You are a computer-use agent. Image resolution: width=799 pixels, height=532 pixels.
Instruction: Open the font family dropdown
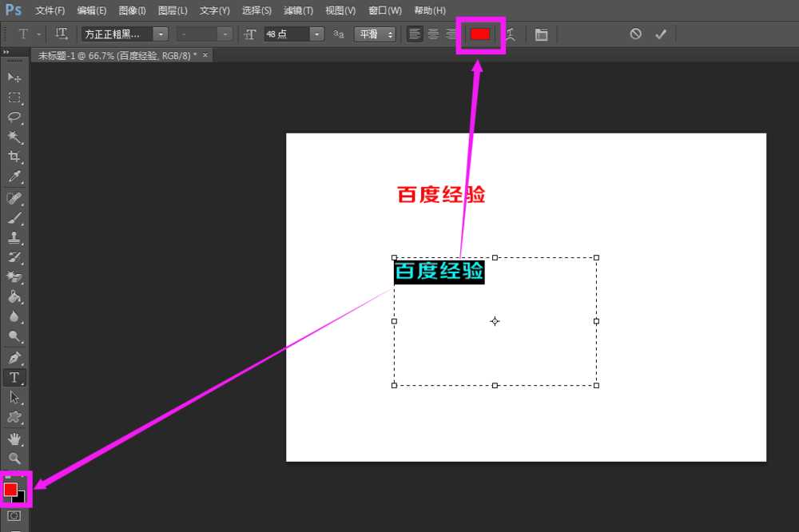(x=161, y=34)
